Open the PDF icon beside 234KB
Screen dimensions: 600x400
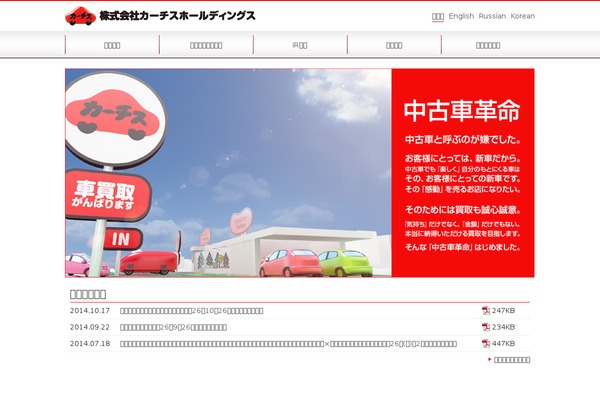pyautogui.click(x=486, y=327)
